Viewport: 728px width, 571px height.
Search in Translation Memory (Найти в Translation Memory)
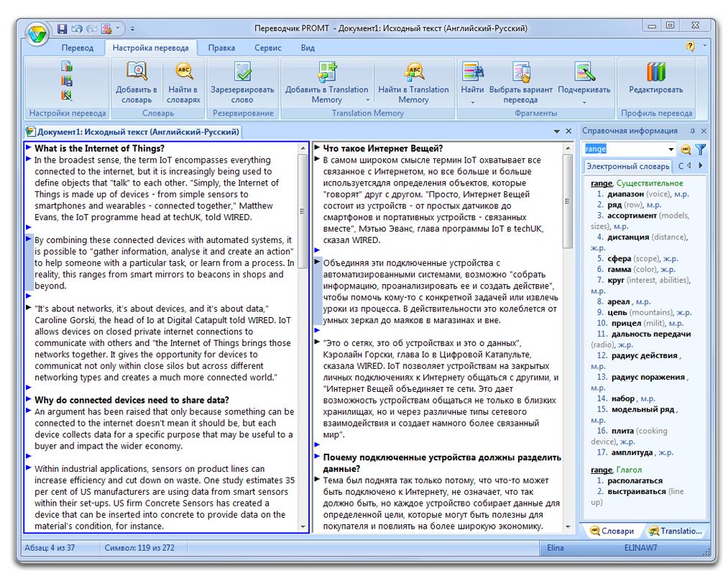coord(413,83)
